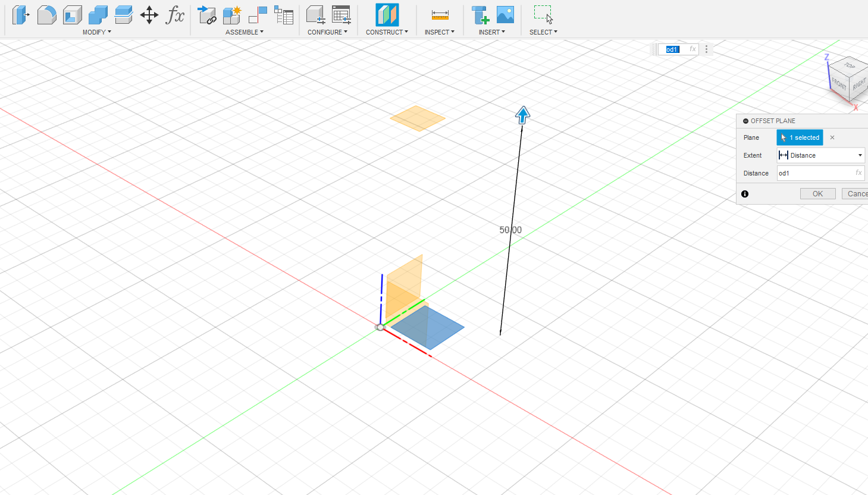
Task: Click the Cancel button
Action: click(855, 194)
